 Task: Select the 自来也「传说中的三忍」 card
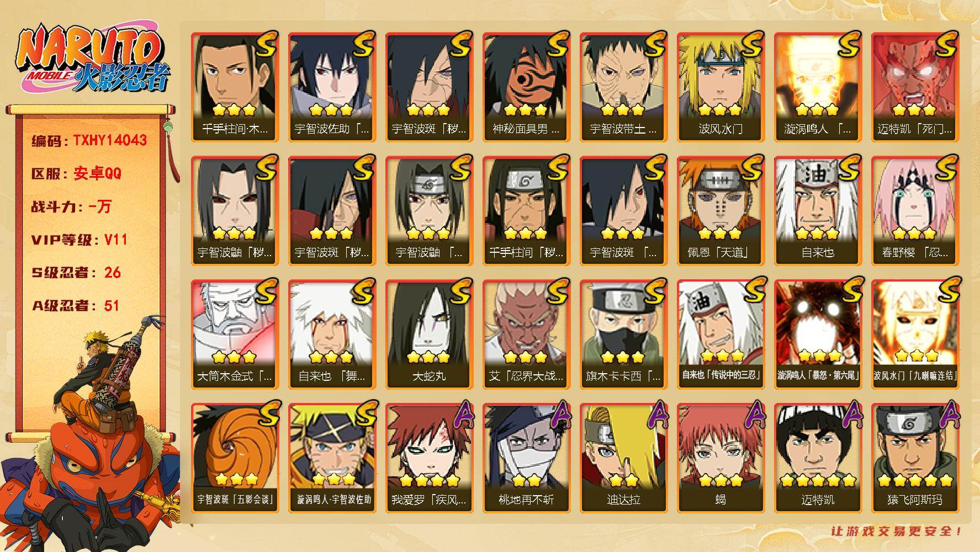[x=721, y=334]
